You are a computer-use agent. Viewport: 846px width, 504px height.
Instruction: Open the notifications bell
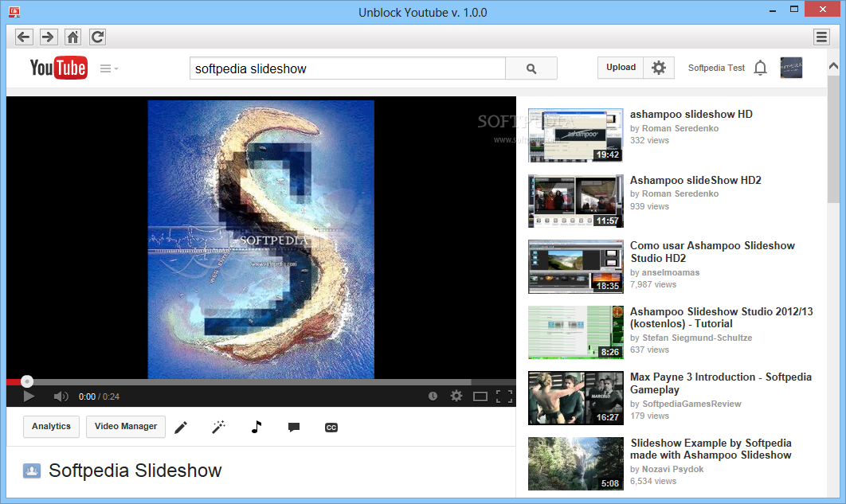(760, 68)
